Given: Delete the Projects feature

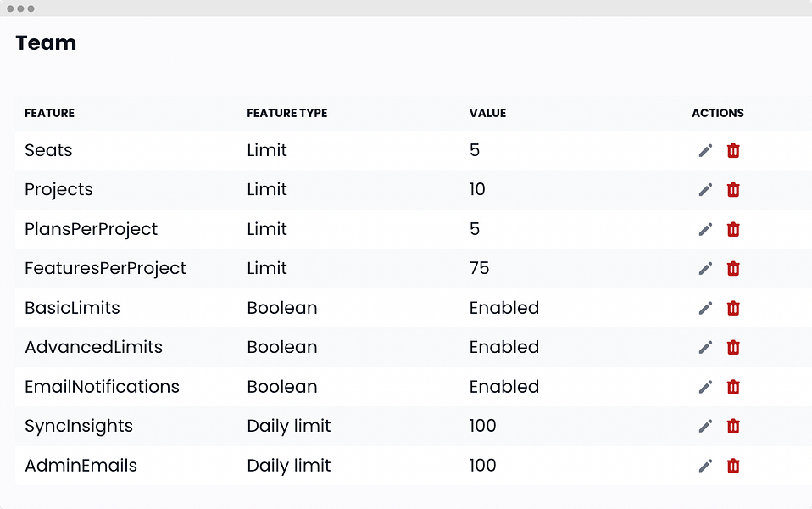Looking at the screenshot, I should click(733, 190).
